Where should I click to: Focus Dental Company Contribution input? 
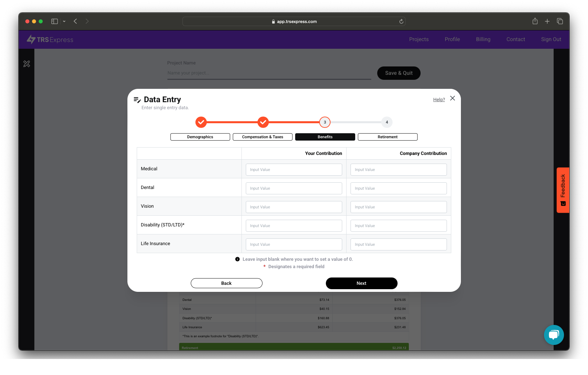coord(399,188)
